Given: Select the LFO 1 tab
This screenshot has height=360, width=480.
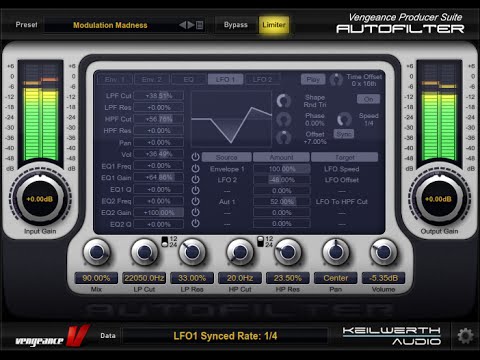Looking at the screenshot, I should tap(225, 79).
